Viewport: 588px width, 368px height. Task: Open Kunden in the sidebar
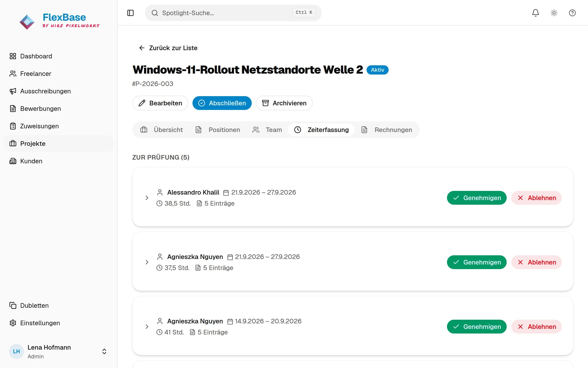coord(59,161)
